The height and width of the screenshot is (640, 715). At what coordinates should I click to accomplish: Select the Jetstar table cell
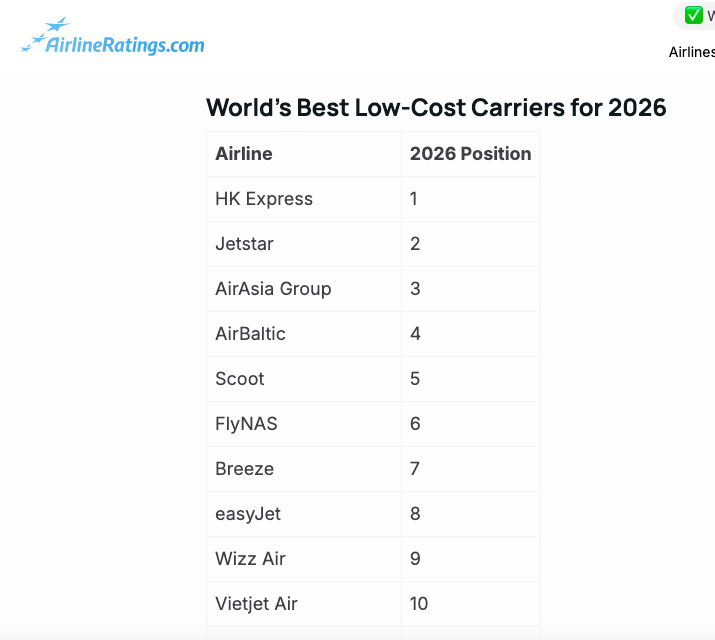[x=244, y=244]
